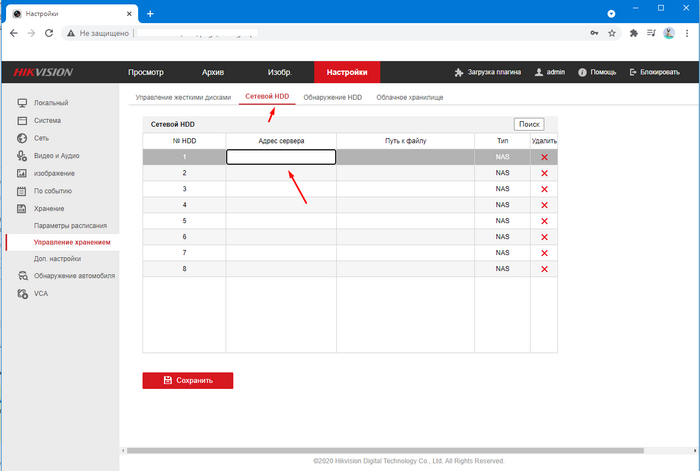Open Параметры расписания submenu
The height and width of the screenshot is (471, 700).
(71, 226)
